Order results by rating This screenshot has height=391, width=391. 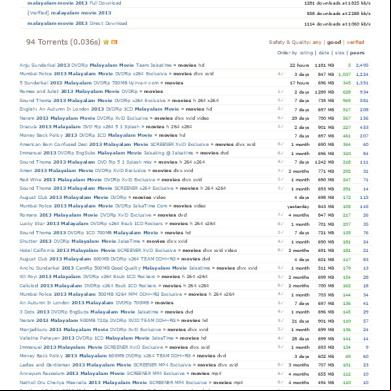[x=306, y=53]
